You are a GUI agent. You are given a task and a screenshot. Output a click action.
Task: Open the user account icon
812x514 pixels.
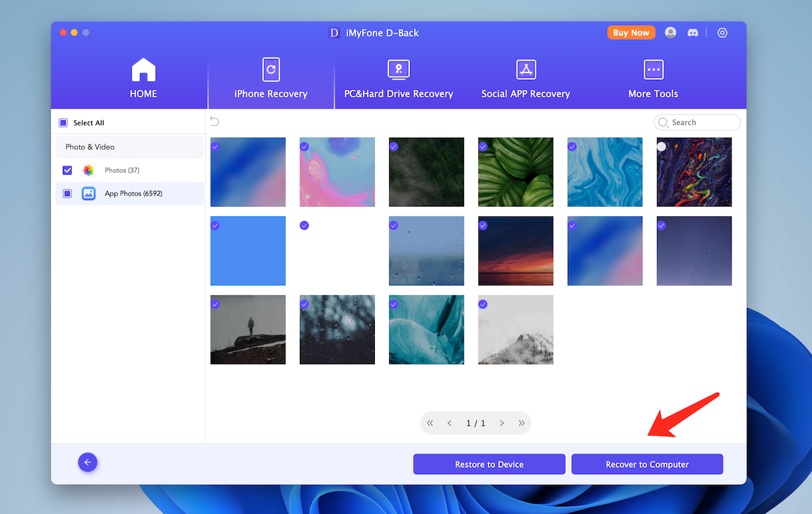(x=671, y=32)
